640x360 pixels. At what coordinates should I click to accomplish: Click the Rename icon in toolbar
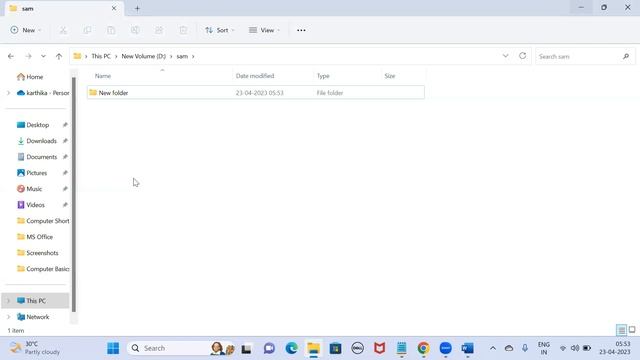pyautogui.click(x=135, y=30)
